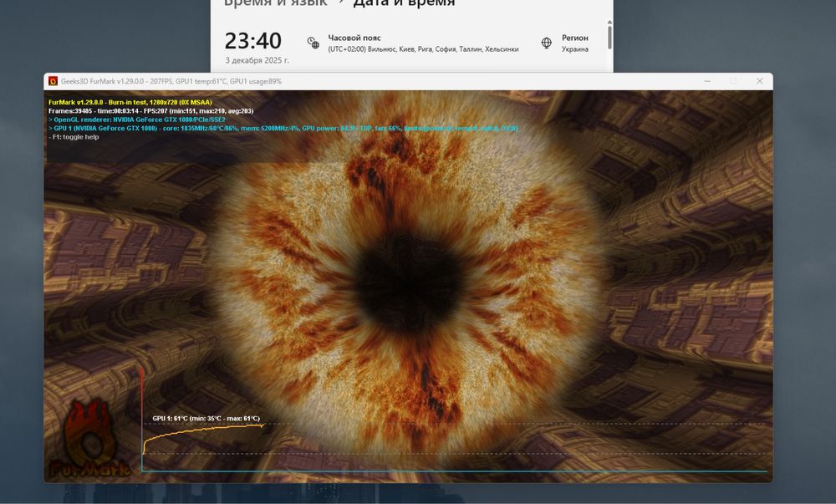Viewport: 836px width, 504px height.
Task: Click the 'OpenGL renderer: NVIDIA GeForce GTX 1080' line
Action: click(x=137, y=120)
